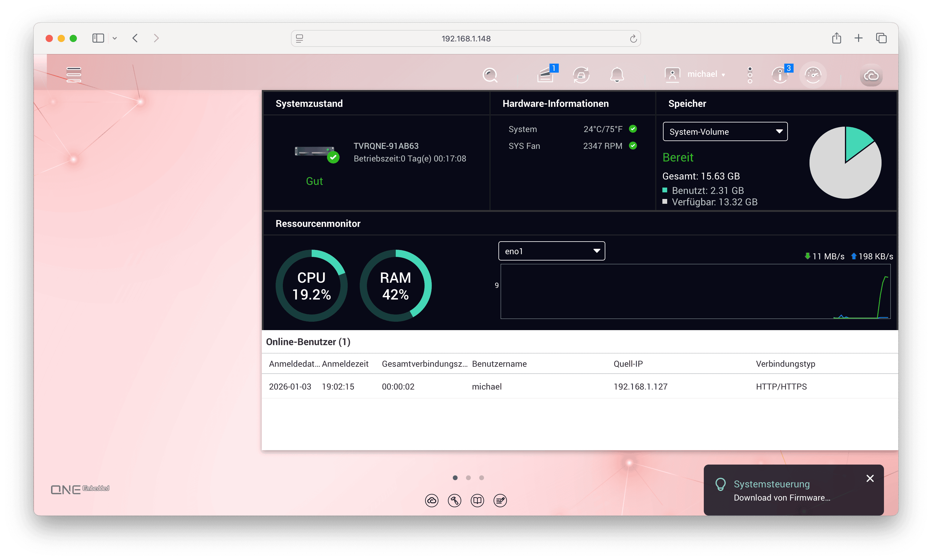Image resolution: width=932 pixels, height=560 pixels.
Task: Toggle the dashboard gauge icon
Action: tap(813, 75)
